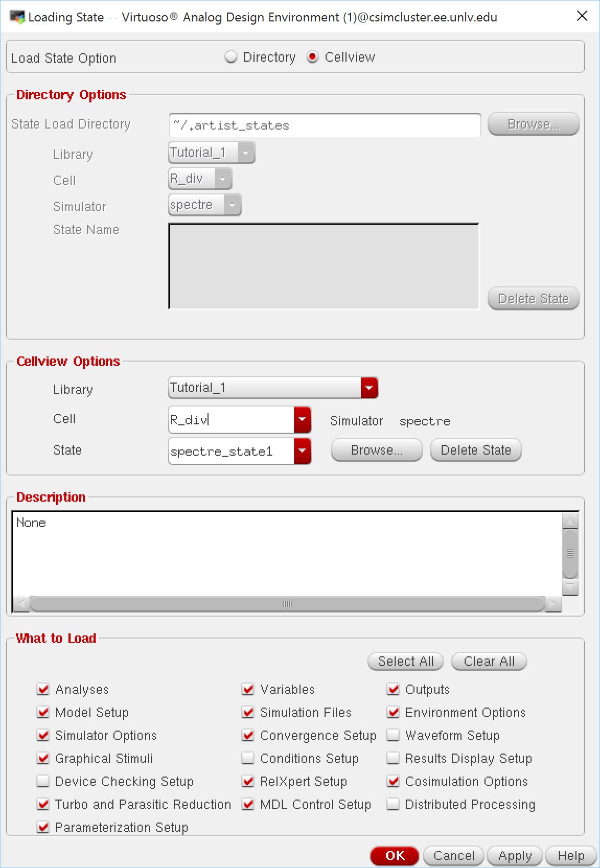Toggle the Outputs checkbox

click(x=394, y=689)
